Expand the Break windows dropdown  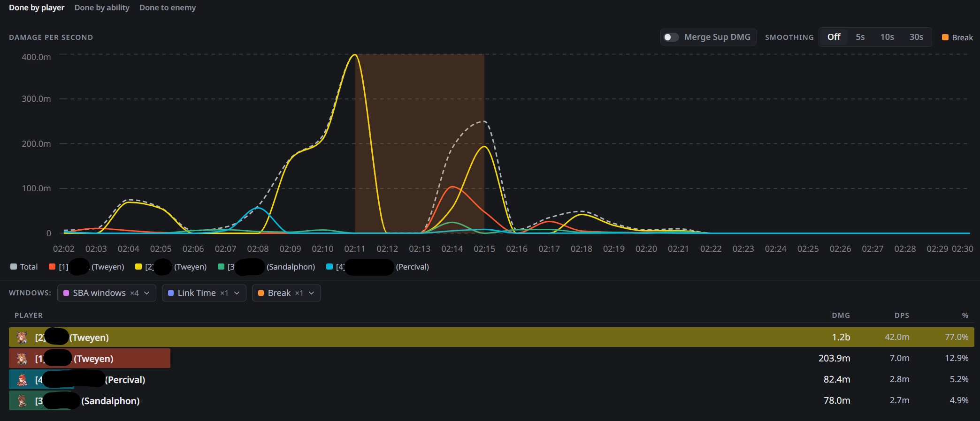coord(286,293)
